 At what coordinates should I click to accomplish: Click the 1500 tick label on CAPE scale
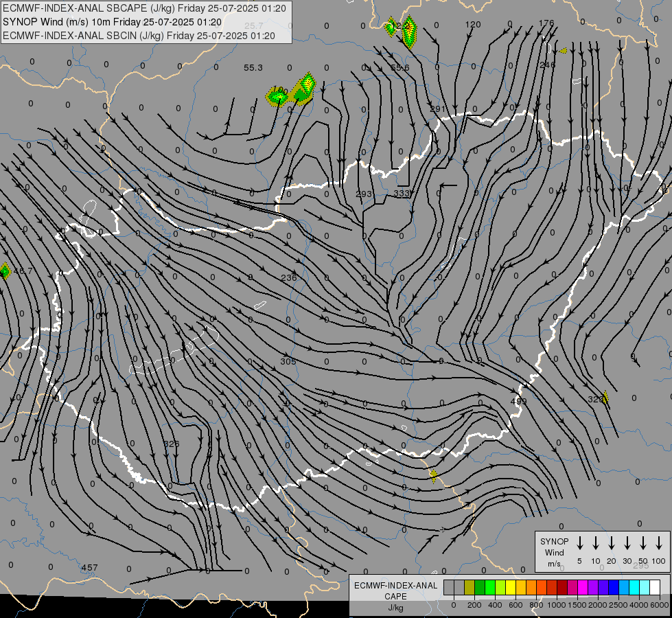point(577,605)
